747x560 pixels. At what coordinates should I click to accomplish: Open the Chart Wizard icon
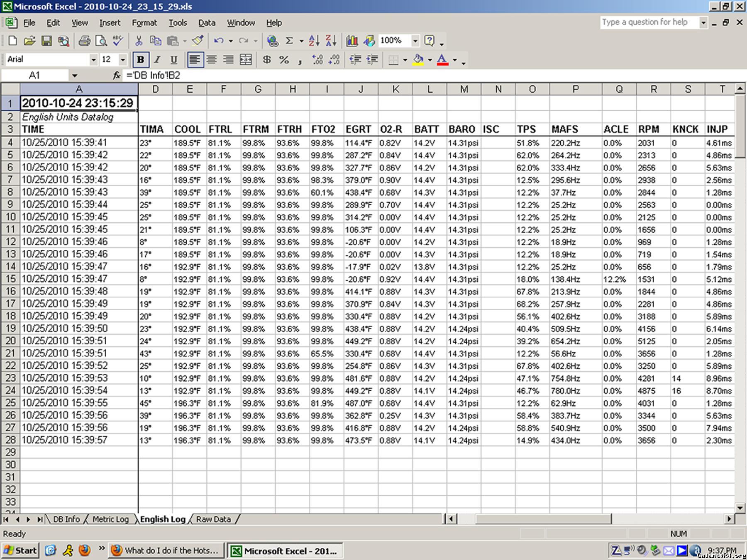[352, 41]
